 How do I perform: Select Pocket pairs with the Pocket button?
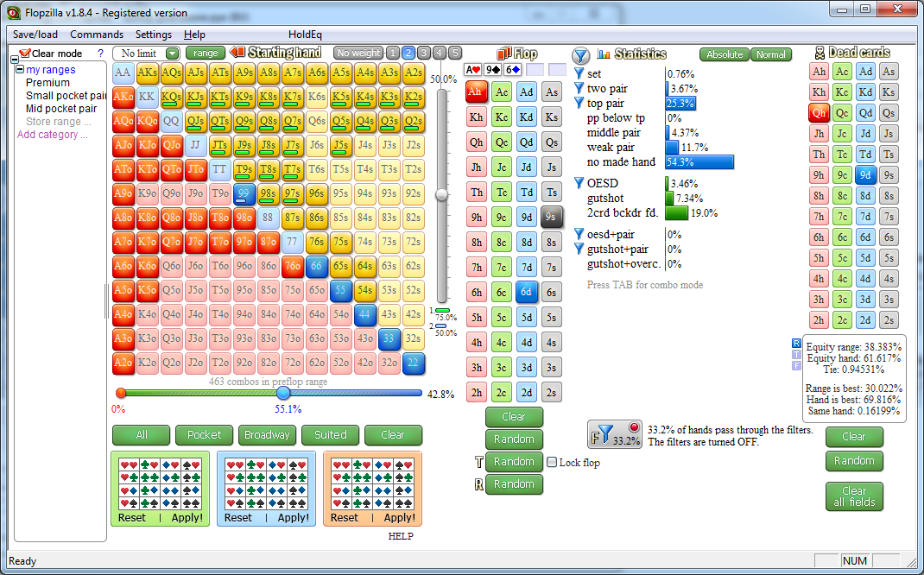point(204,435)
